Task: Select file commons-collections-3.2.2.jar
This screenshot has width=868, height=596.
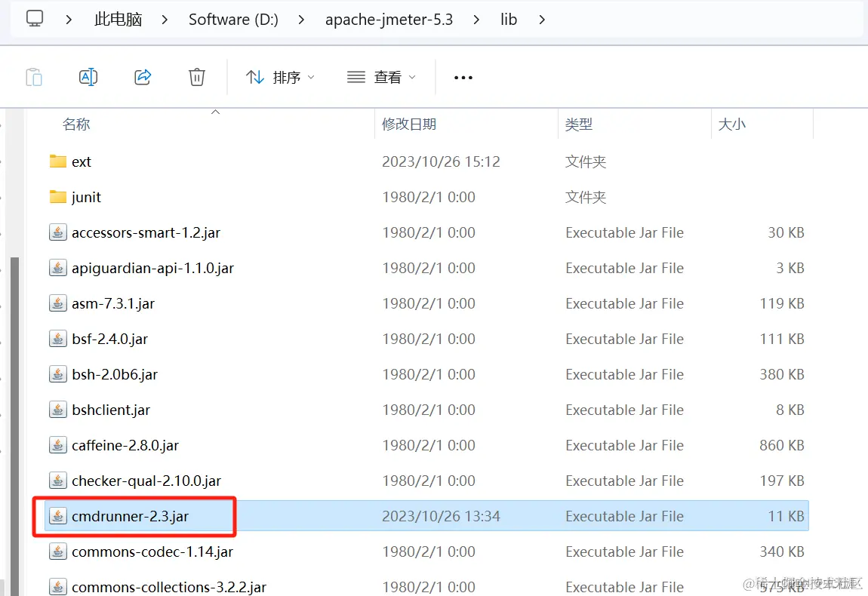Action: (x=169, y=587)
